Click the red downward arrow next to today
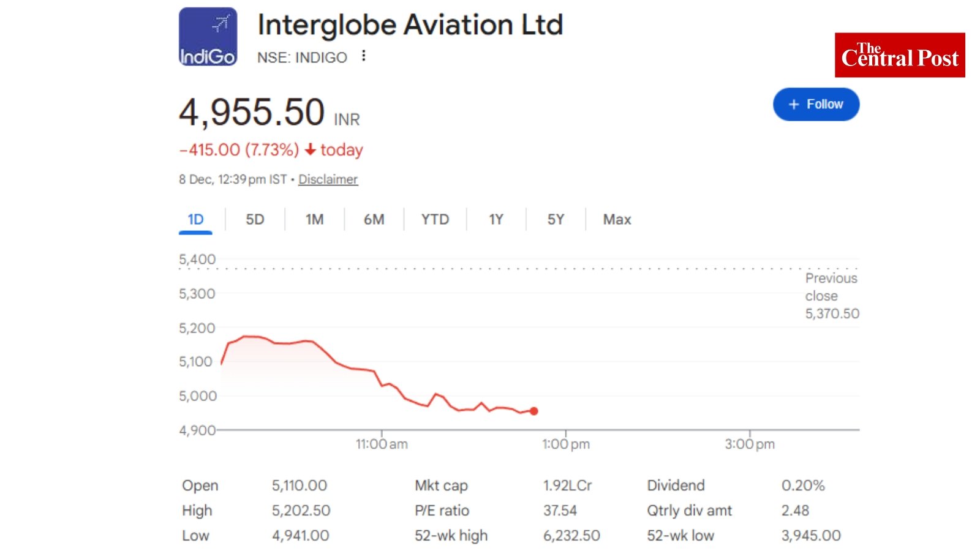The height and width of the screenshot is (551, 980). coord(311,149)
